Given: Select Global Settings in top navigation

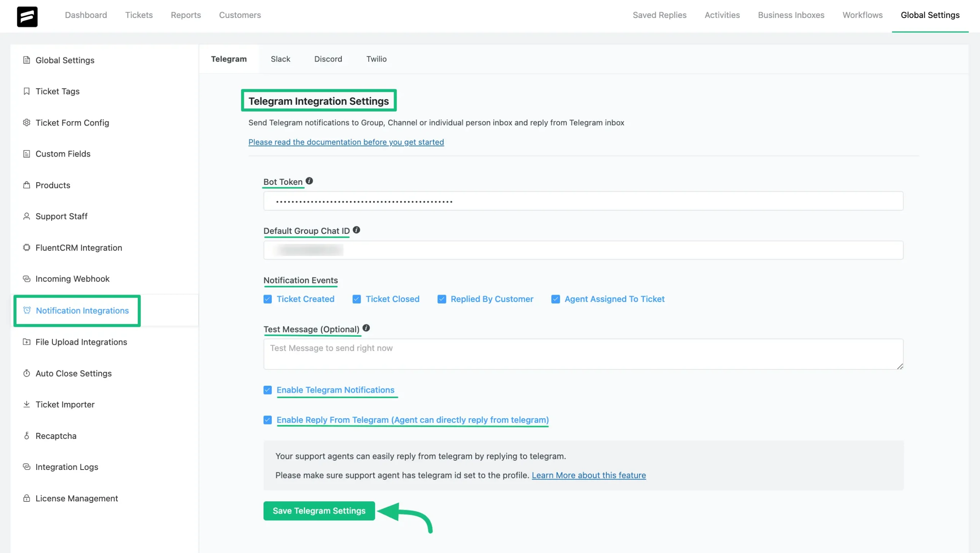Looking at the screenshot, I should [x=930, y=15].
